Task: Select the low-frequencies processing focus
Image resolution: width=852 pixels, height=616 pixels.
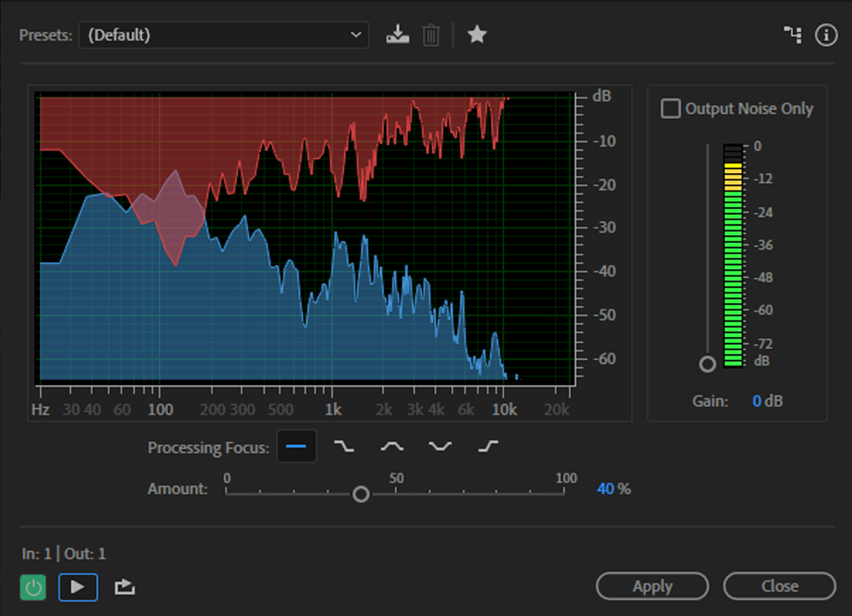Action: [344, 447]
